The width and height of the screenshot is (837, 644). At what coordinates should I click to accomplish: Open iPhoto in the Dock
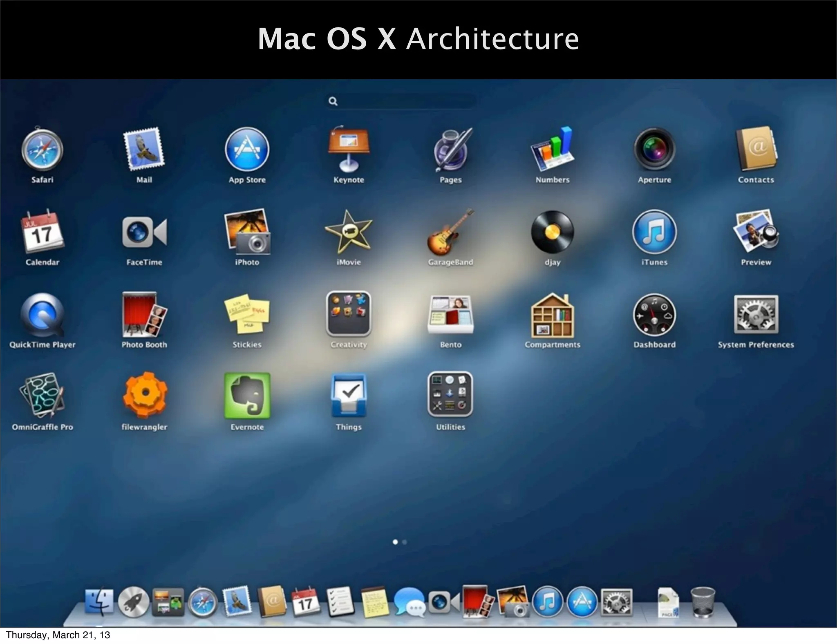coord(513,602)
